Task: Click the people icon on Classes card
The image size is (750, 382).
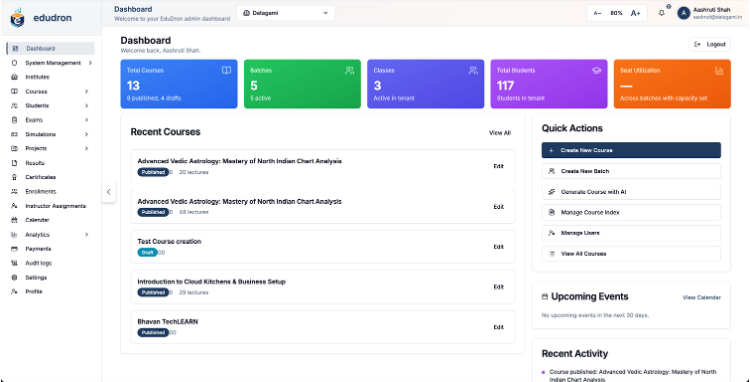Action: coord(473,70)
